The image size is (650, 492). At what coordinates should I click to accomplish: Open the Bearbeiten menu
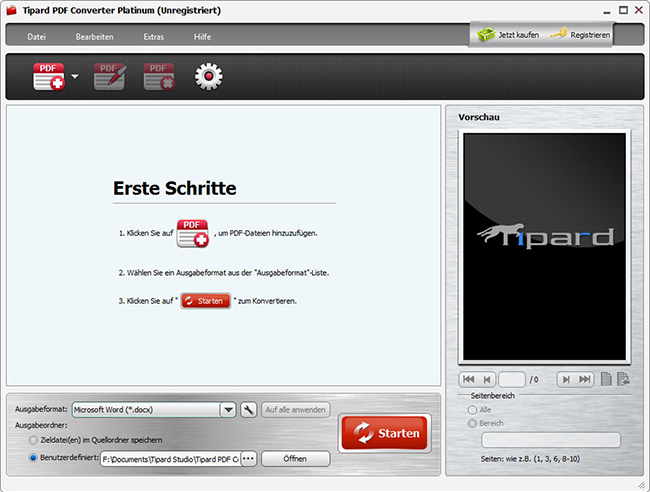coord(95,36)
